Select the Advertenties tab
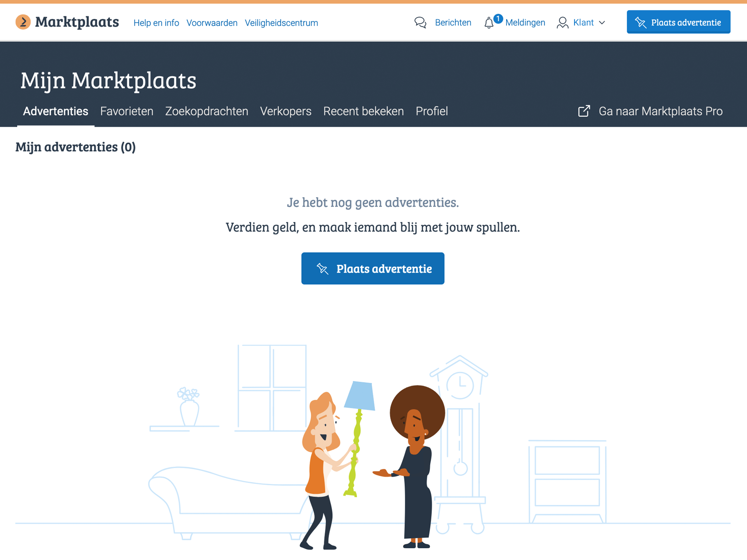This screenshot has height=560, width=747. (56, 111)
